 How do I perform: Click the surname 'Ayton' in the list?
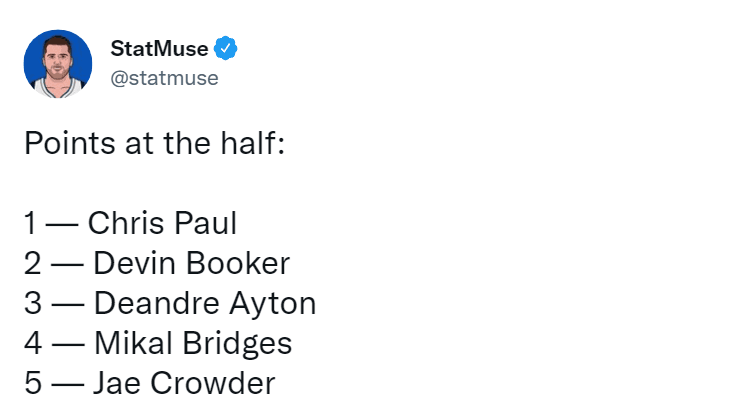click(x=273, y=303)
